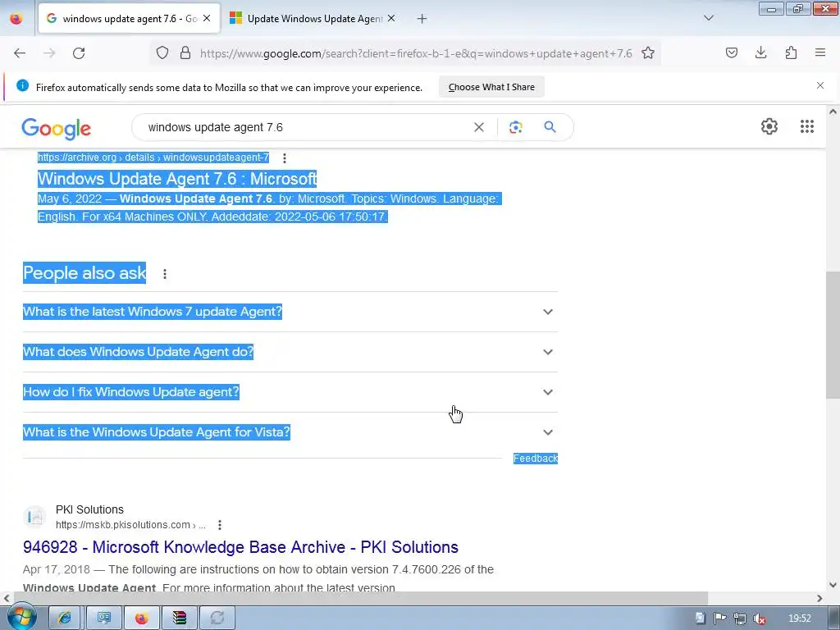Go back with the browser back arrow

[20, 53]
